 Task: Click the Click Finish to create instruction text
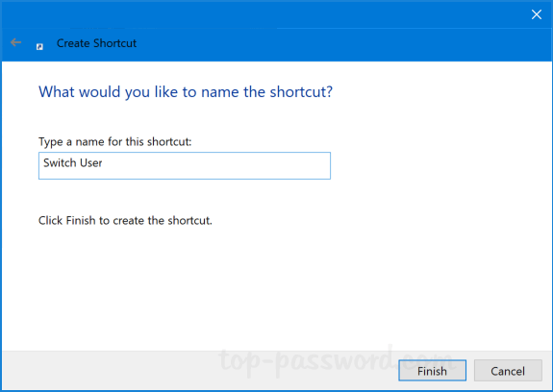(x=125, y=220)
